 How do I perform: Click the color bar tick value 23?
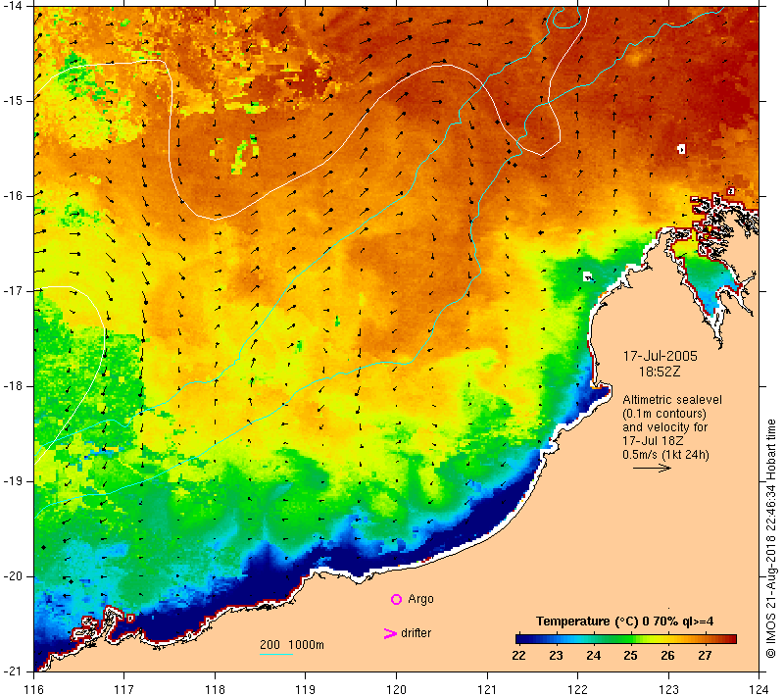point(556,656)
